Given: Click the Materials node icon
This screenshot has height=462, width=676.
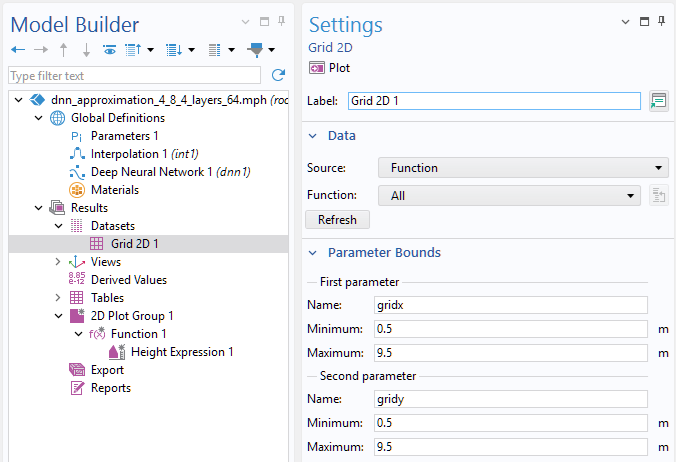Looking at the screenshot, I should coord(77,190).
